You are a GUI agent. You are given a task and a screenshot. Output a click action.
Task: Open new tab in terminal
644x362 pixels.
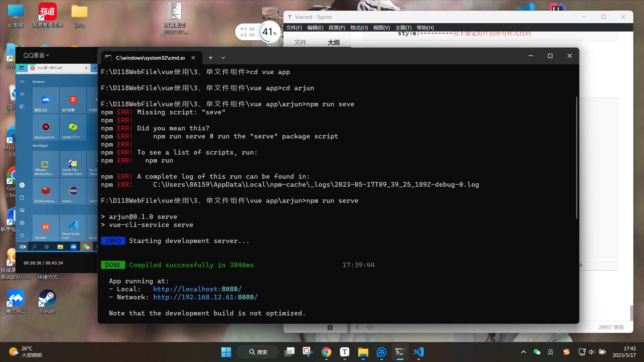(x=210, y=58)
